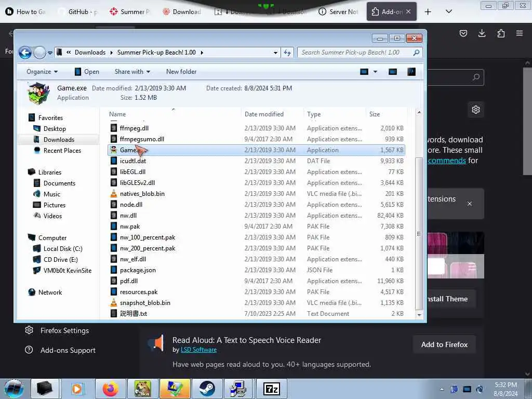Image resolution: width=532 pixels, height=399 pixels.
Task: Sort files by Name column header
Action: (x=174, y=114)
